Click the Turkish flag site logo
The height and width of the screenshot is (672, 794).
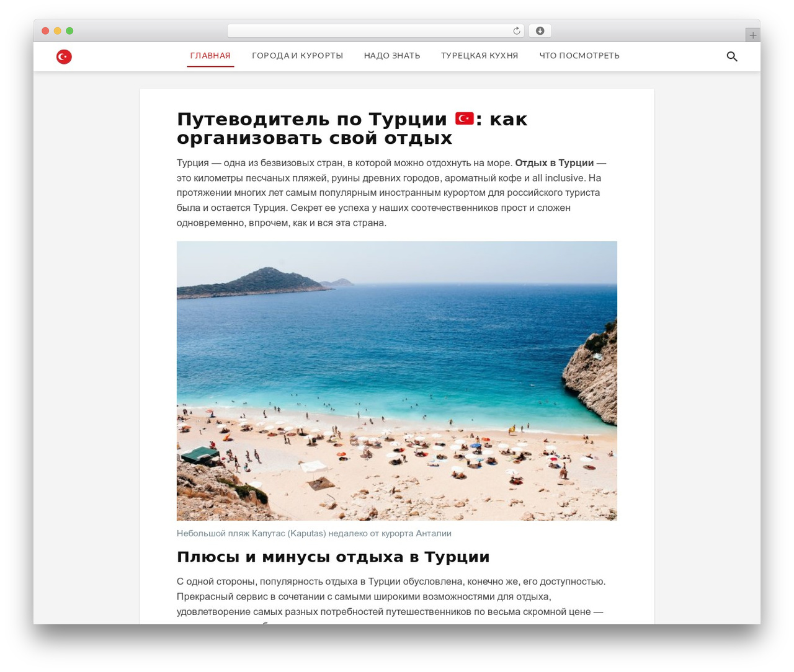(64, 56)
